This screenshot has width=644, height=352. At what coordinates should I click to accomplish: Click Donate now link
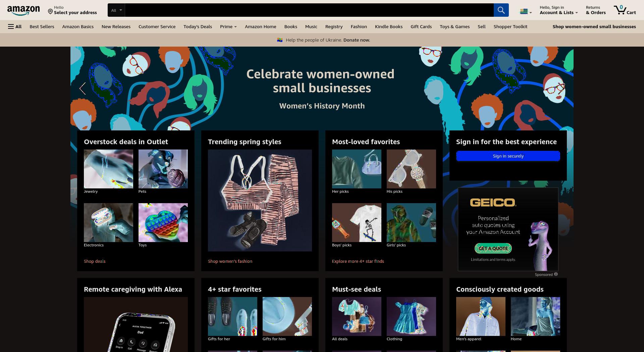(x=357, y=40)
